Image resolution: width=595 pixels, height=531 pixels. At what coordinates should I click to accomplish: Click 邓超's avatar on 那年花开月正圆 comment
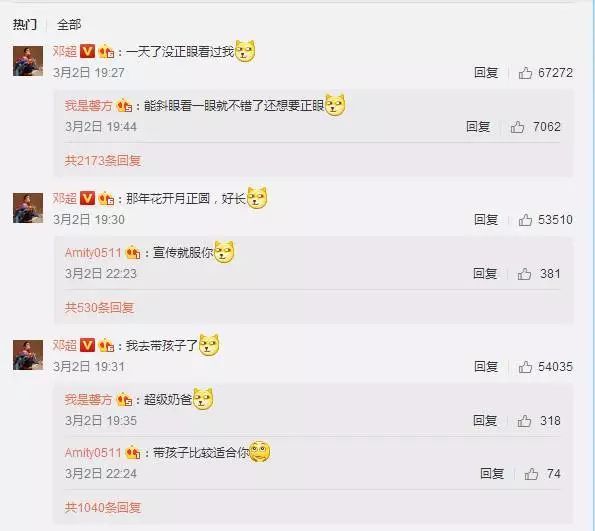point(28,208)
